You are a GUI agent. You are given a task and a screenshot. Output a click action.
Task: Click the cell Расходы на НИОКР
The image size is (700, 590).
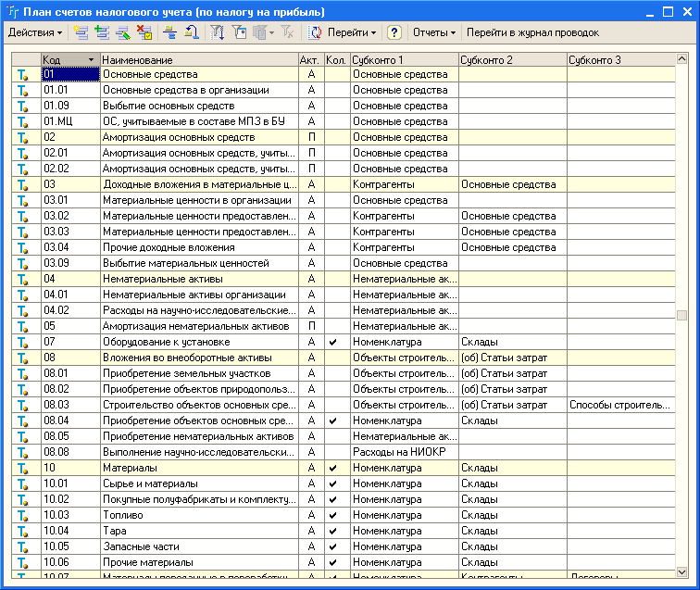tap(405, 452)
